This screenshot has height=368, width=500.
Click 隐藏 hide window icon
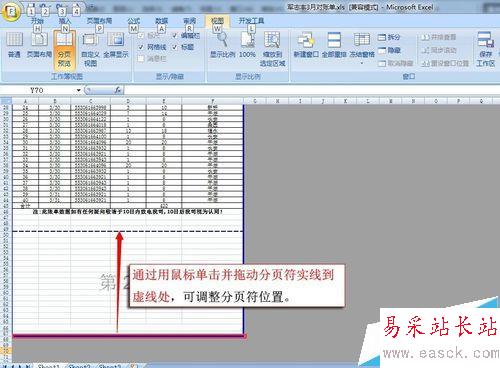tap(382, 50)
